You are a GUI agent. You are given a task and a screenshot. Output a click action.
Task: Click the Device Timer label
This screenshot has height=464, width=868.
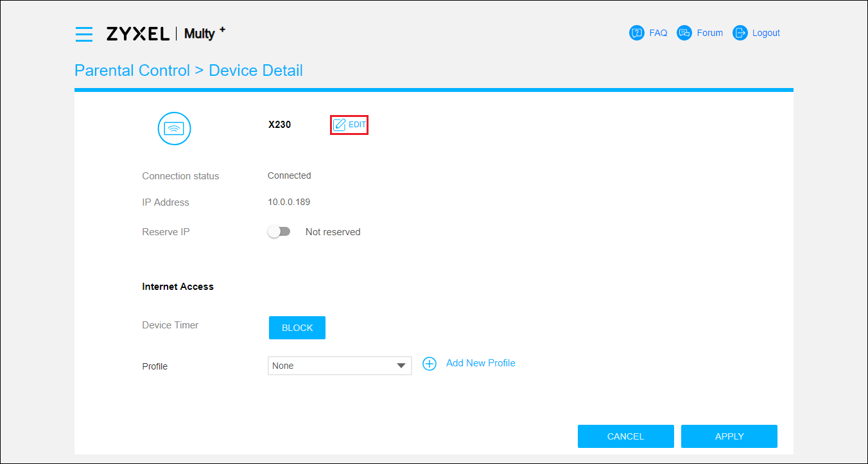170,325
